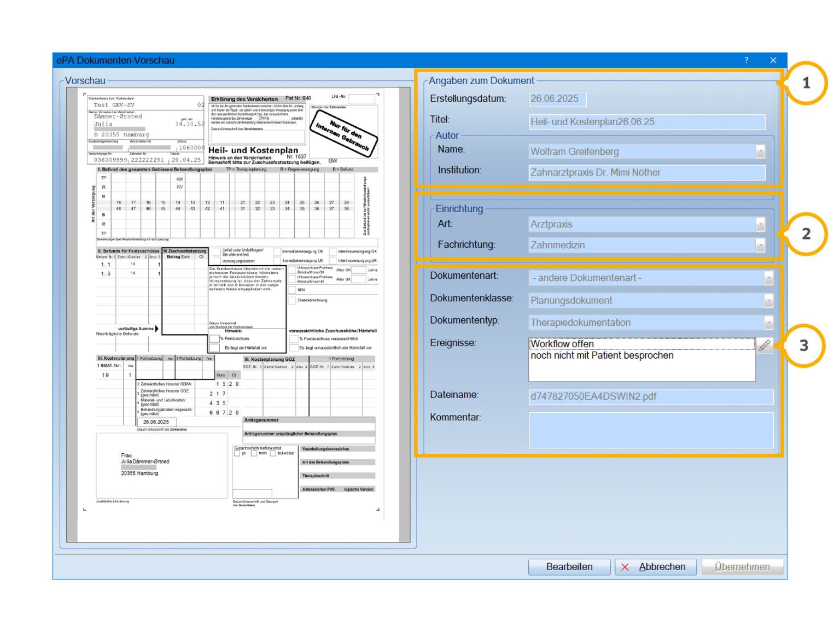Click the pencil edit icon beside Ereignisse

pyautogui.click(x=765, y=345)
